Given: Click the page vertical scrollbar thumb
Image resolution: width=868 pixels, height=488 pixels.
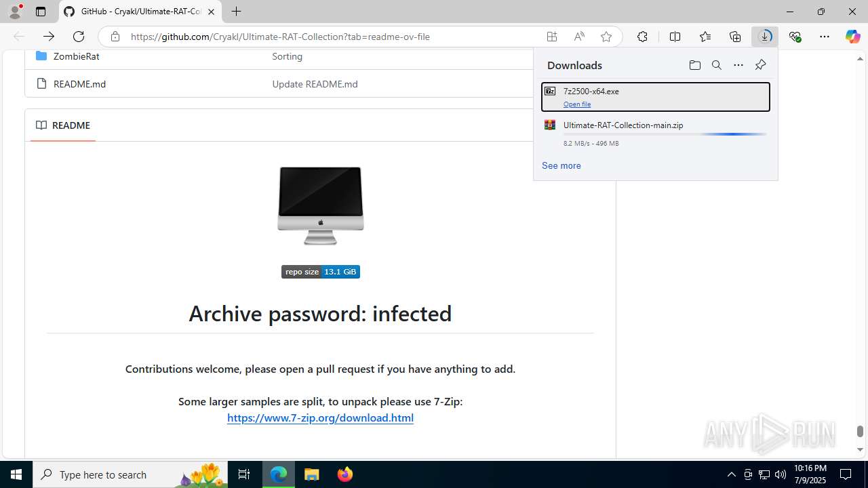Looking at the screenshot, I should click(x=860, y=431).
